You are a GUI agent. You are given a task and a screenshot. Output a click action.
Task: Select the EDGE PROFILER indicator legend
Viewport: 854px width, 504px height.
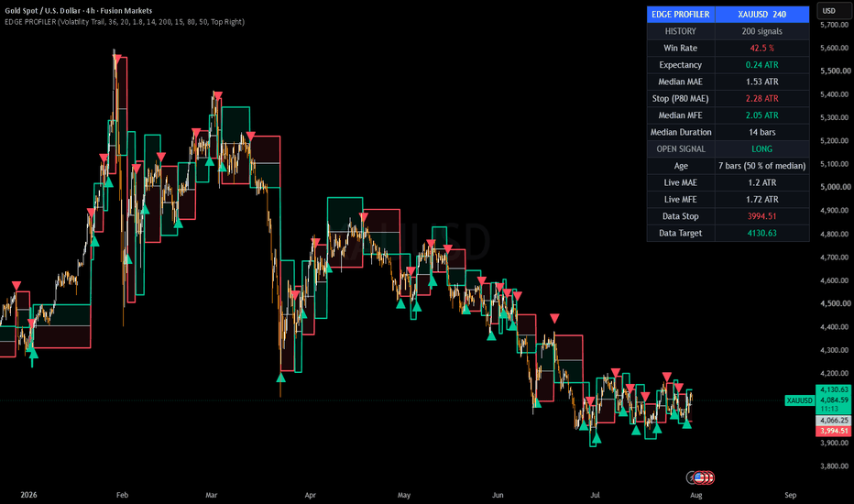[125, 22]
